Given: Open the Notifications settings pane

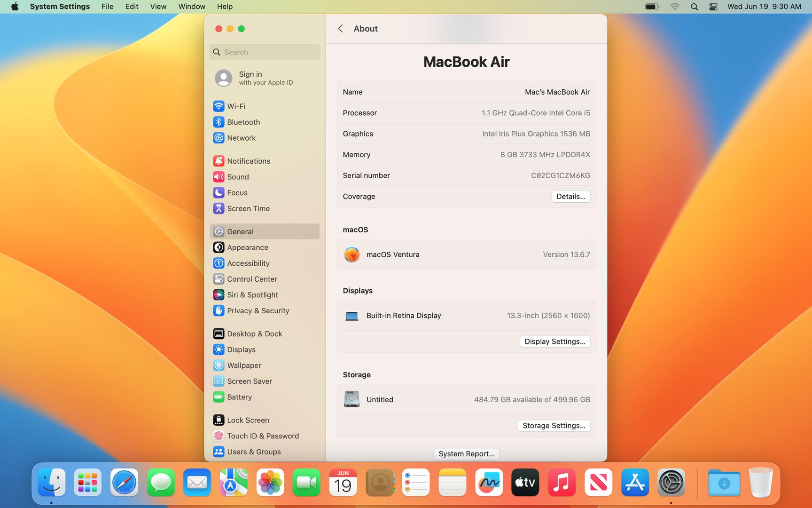Looking at the screenshot, I should (248, 161).
